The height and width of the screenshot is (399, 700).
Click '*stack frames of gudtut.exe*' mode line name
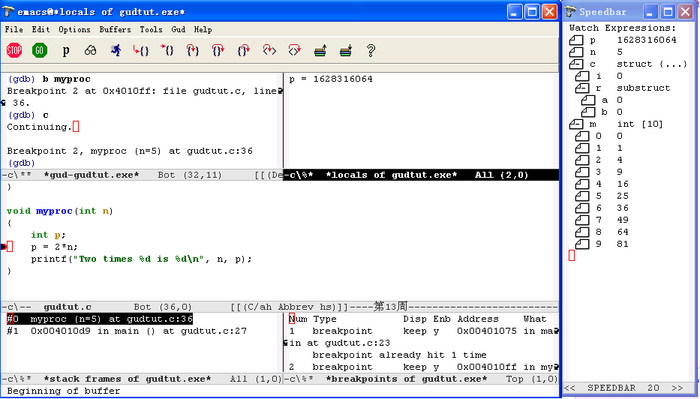coord(127,379)
